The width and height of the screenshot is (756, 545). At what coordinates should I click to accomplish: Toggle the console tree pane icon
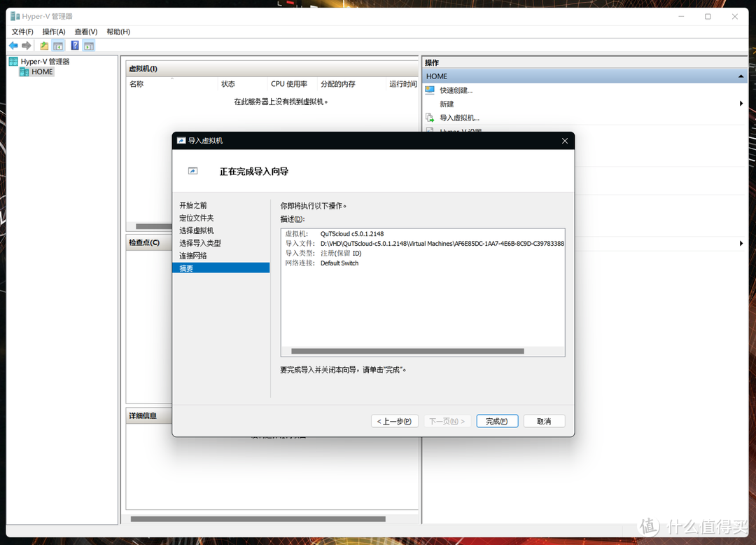click(58, 46)
